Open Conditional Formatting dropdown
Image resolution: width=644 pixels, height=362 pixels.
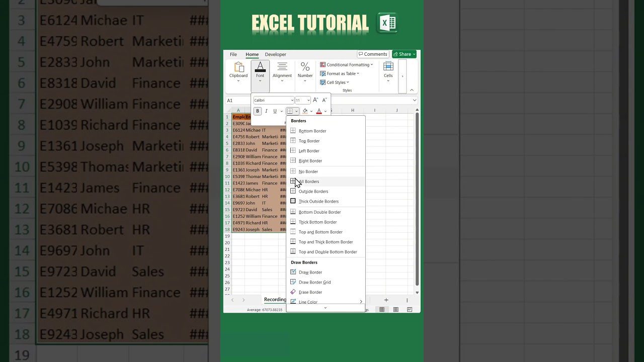click(347, 64)
